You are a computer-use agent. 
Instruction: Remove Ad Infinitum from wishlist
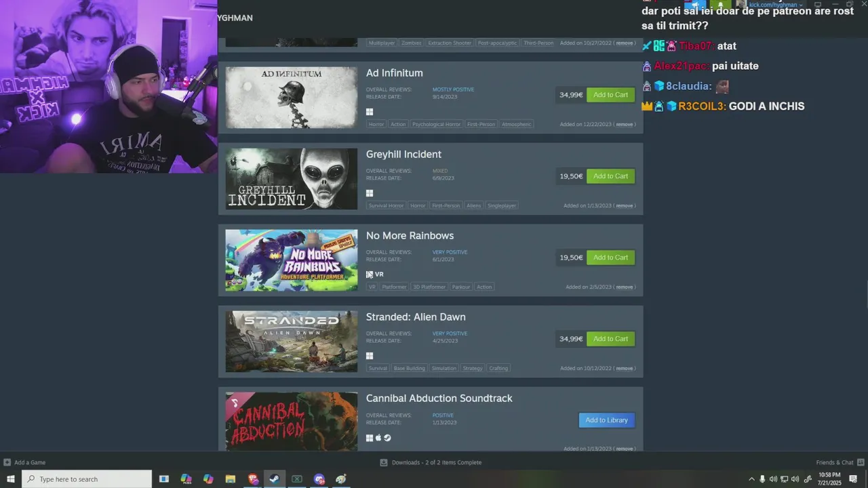[x=624, y=124]
